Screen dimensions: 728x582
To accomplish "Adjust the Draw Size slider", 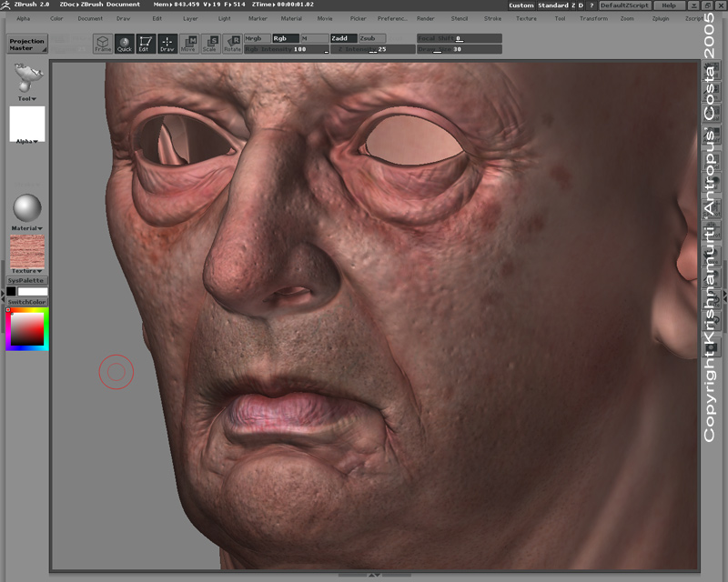I will [x=460, y=49].
